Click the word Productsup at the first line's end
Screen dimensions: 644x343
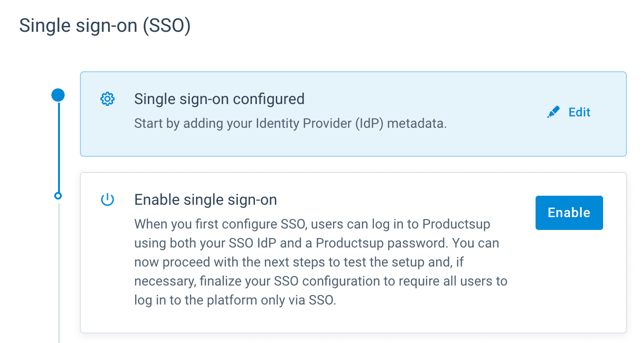(x=456, y=224)
